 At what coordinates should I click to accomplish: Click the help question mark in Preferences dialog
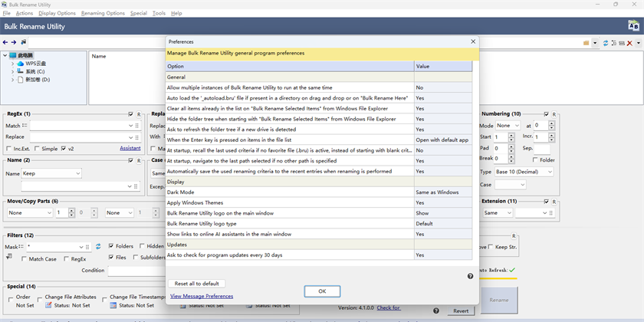(x=470, y=276)
